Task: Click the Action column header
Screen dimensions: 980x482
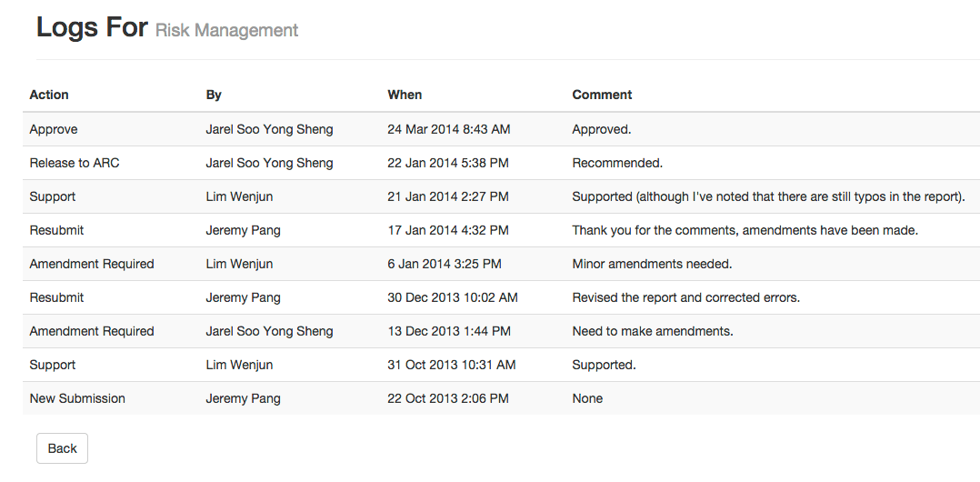Action: click(x=49, y=95)
